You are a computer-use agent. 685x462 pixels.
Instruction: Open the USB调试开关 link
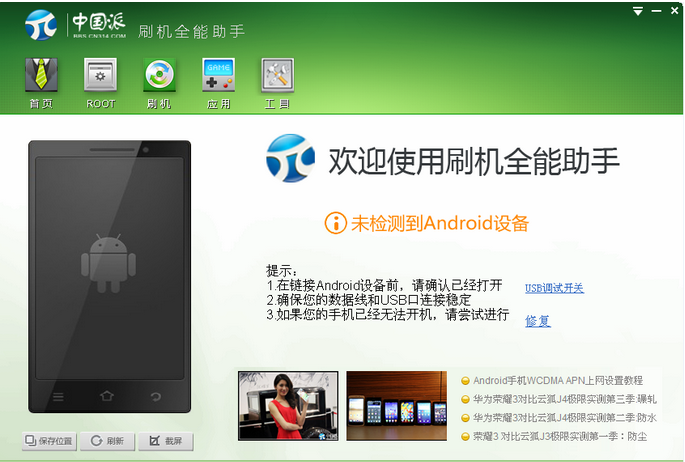click(x=554, y=289)
